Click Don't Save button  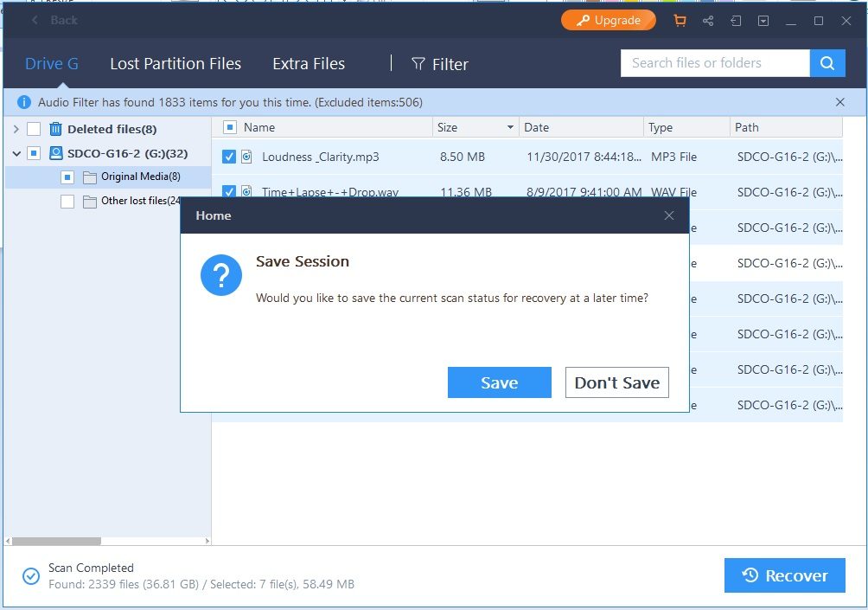[616, 382]
